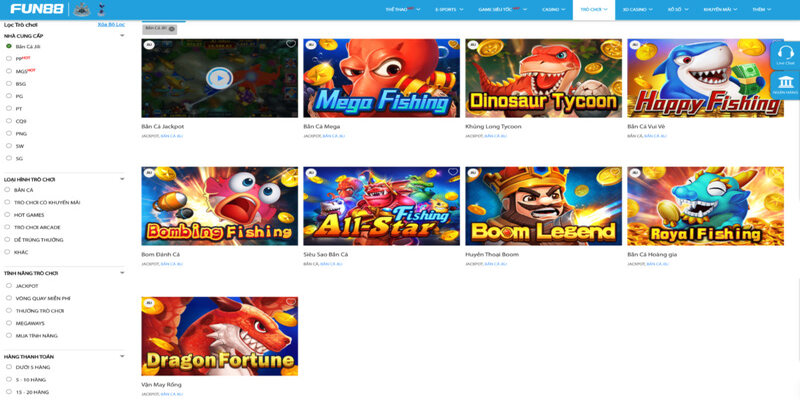The width and height of the screenshot is (800, 400).
Task: Collapse the LOẠI HÌNH TRÒ CHƠI section
Action: [x=122, y=179]
